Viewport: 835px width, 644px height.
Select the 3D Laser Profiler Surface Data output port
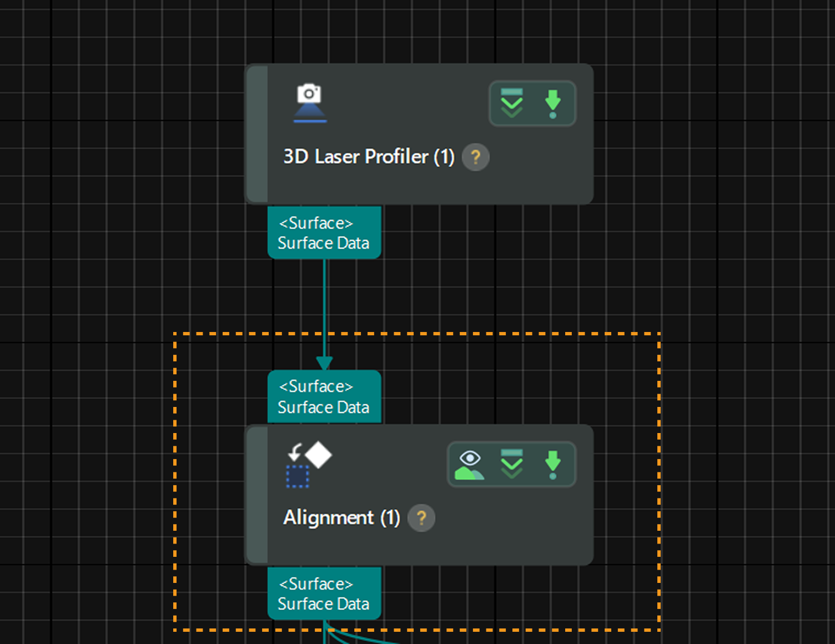[324, 233]
